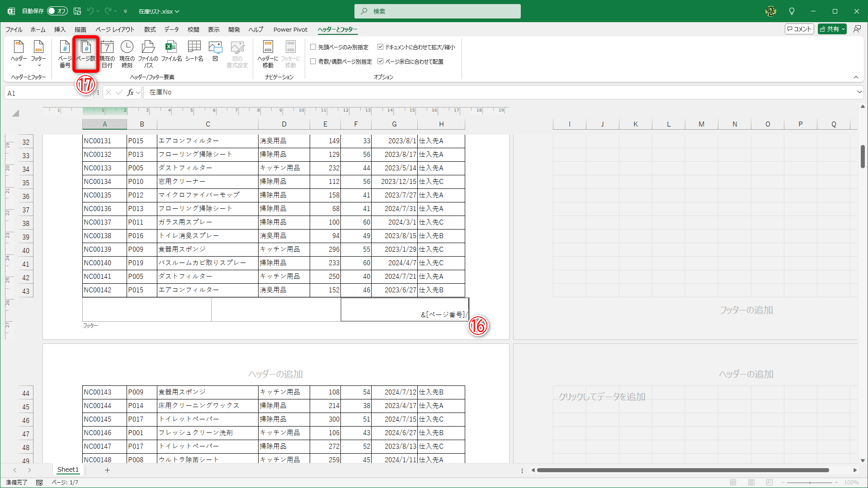
Task: Expand the formula bar chevron
Action: point(859,92)
